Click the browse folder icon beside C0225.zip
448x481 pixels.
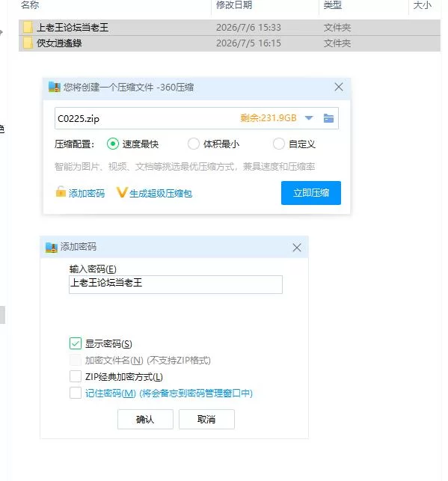pos(328,118)
